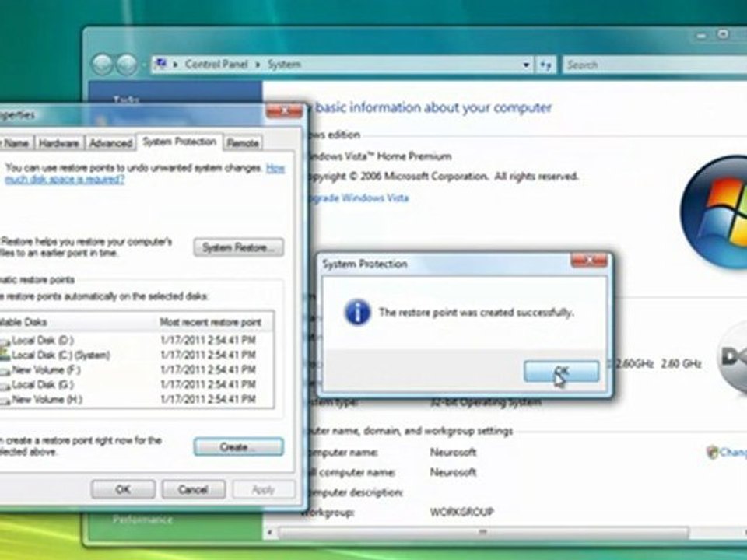
Task: Click 'Most recent restore point' column header
Action: (x=211, y=322)
